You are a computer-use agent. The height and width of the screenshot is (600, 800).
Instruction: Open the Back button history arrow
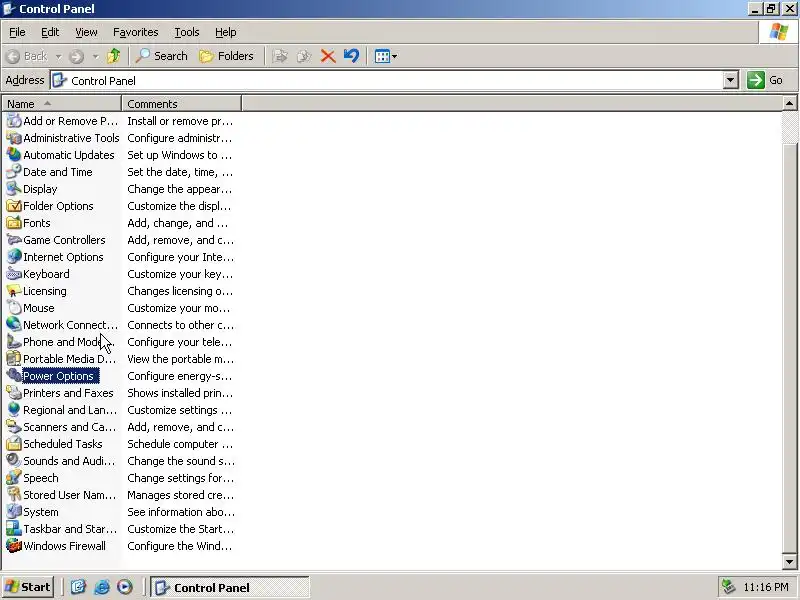pos(58,56)
